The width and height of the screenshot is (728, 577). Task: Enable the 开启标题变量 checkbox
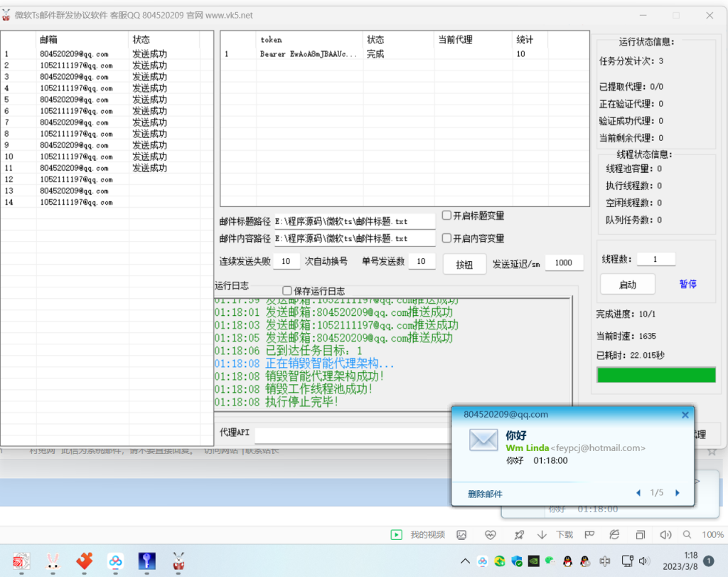[447, 216]
